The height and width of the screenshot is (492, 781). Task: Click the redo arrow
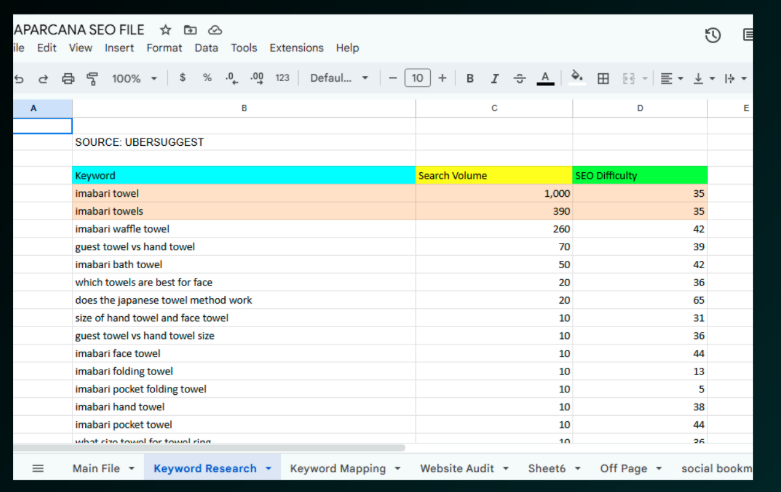[43, 79]
